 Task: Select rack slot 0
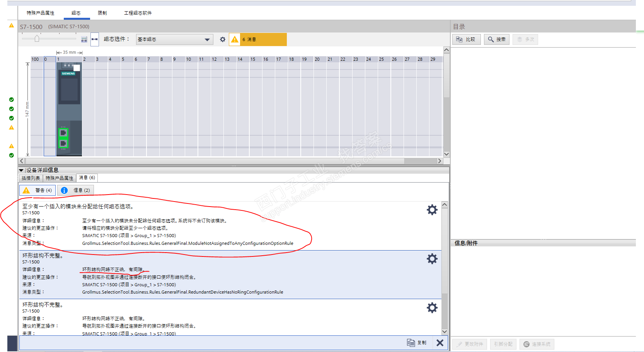coord(50,106)
